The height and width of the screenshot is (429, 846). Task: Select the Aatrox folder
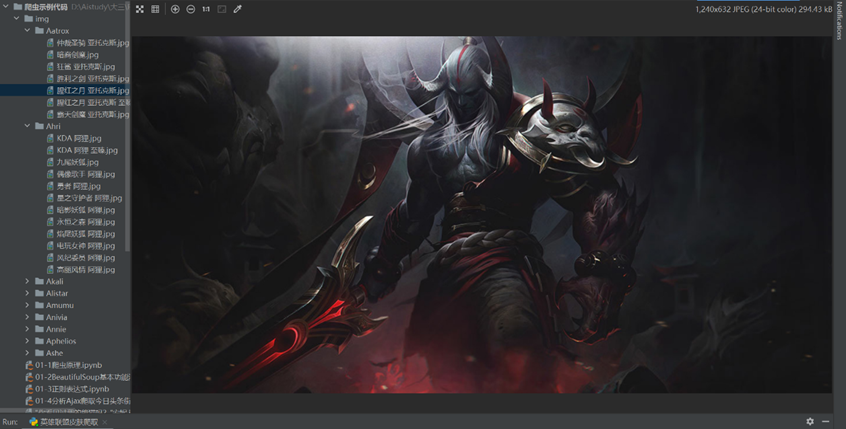point(52,31)
